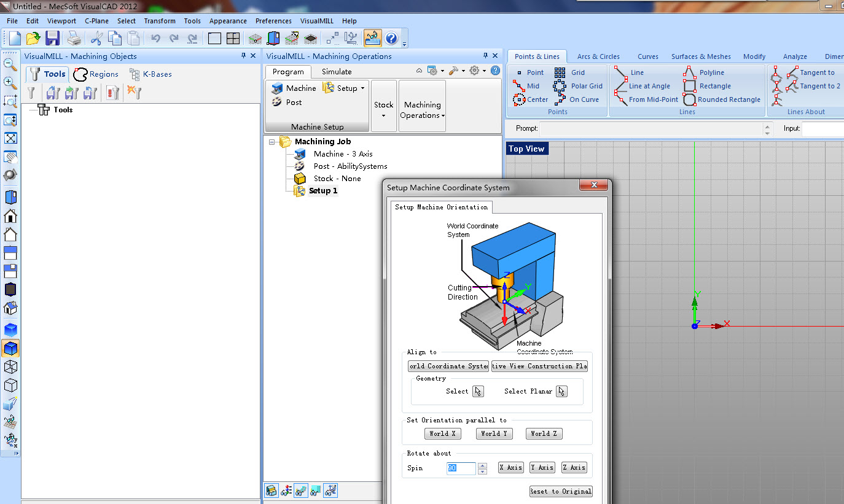Switch to the Regions tab
This screenshot has height=504, width=844.
pyautogui.click(x=96, y=74)
